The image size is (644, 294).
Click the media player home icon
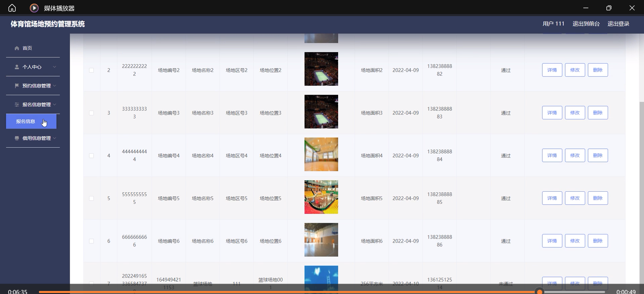coord(12,8)
